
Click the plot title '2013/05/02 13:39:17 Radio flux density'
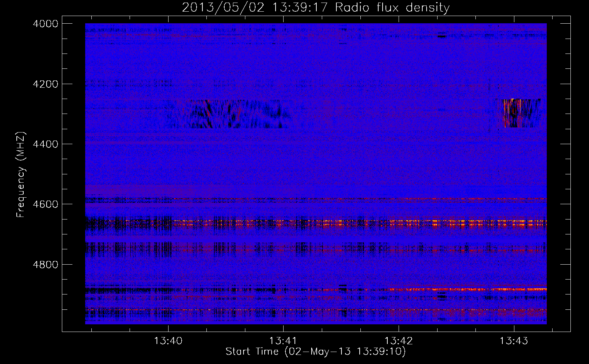click(316, 7)
